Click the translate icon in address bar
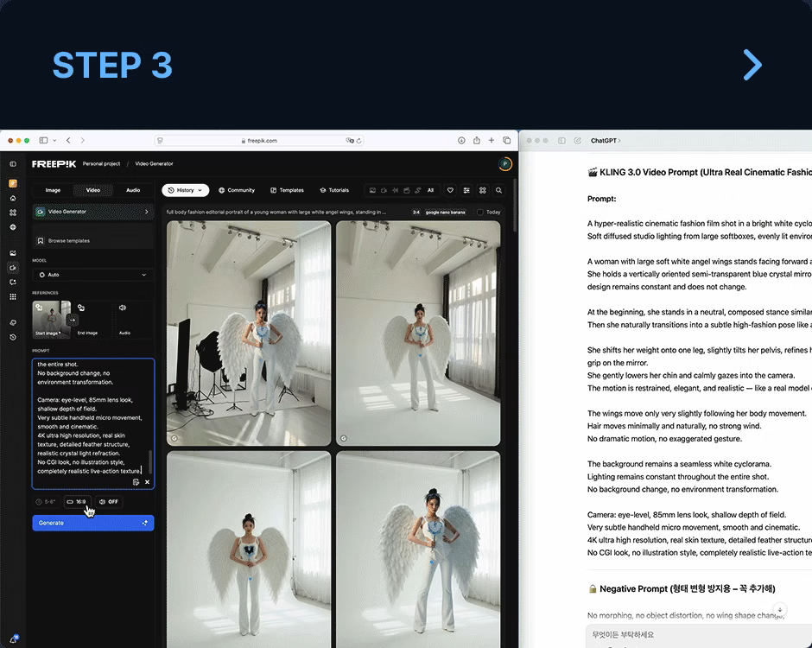 [x=350, y=140]
